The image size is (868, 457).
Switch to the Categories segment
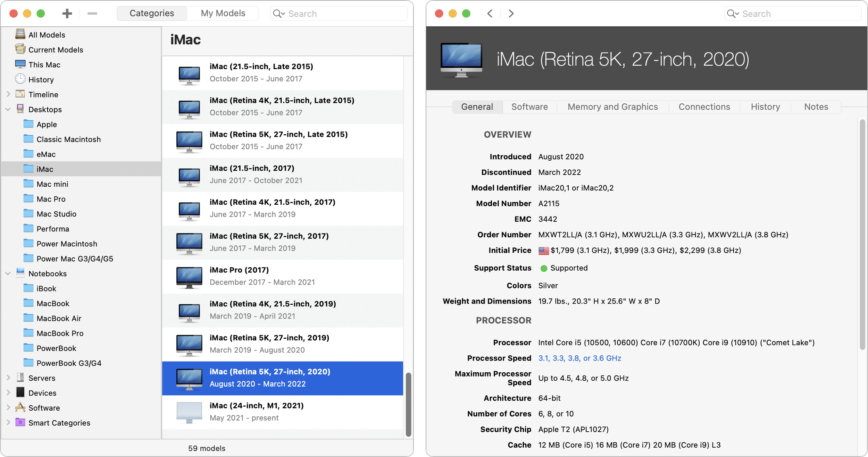point(152,13)
